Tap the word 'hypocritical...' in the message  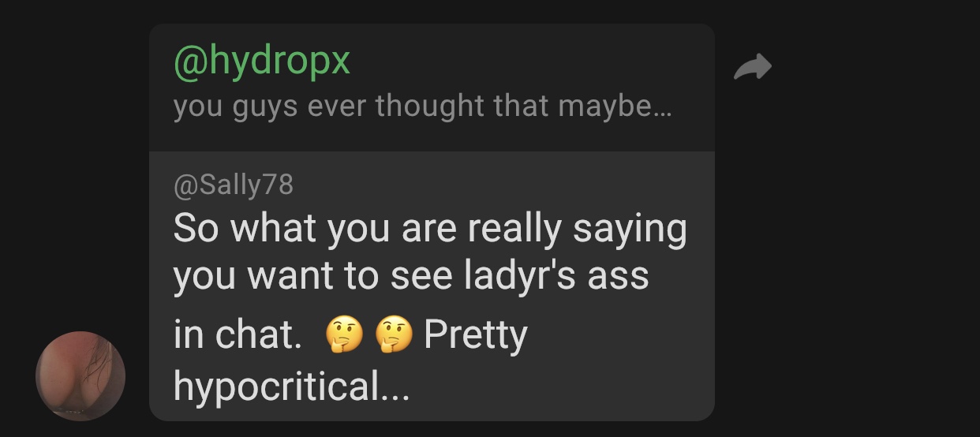(x=291, y=386)
